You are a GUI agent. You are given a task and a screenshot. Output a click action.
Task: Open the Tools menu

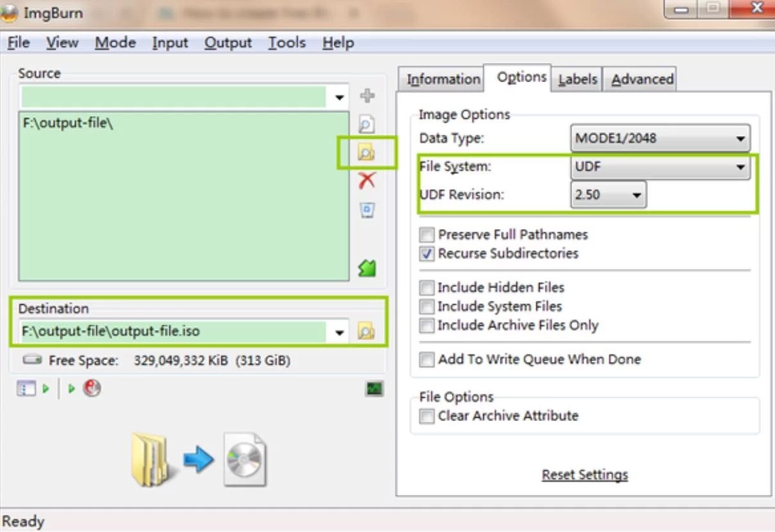[286, 42]
